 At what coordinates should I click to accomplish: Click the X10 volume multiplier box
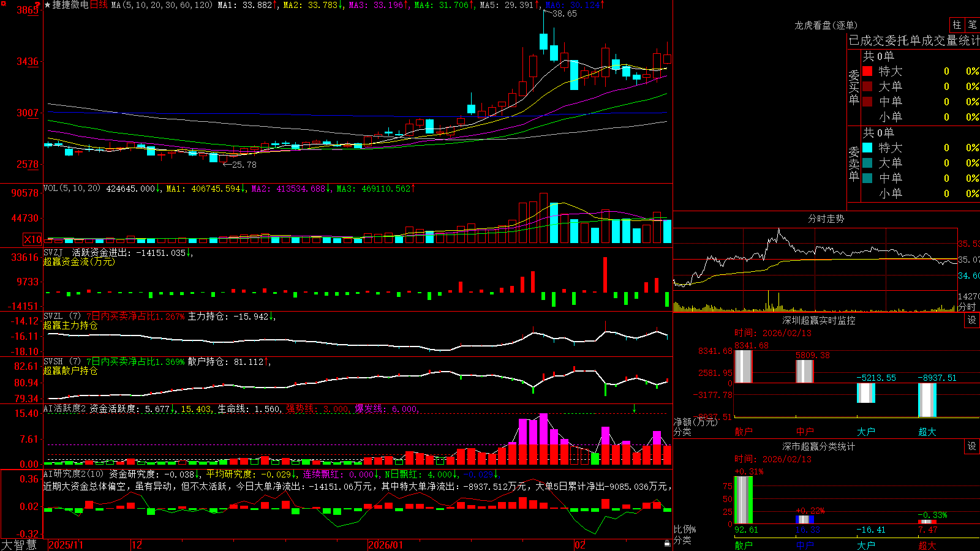(x=32, y=239)
